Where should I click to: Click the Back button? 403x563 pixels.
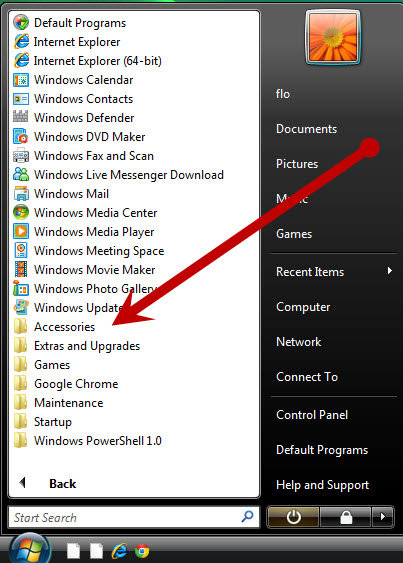48,483
